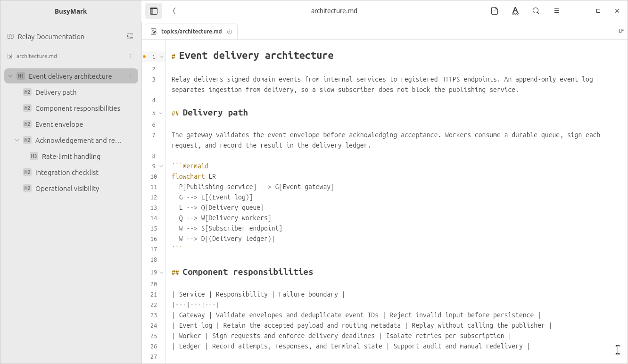Click the H2 badge of Operational visibility

click(x=27, y=188)
